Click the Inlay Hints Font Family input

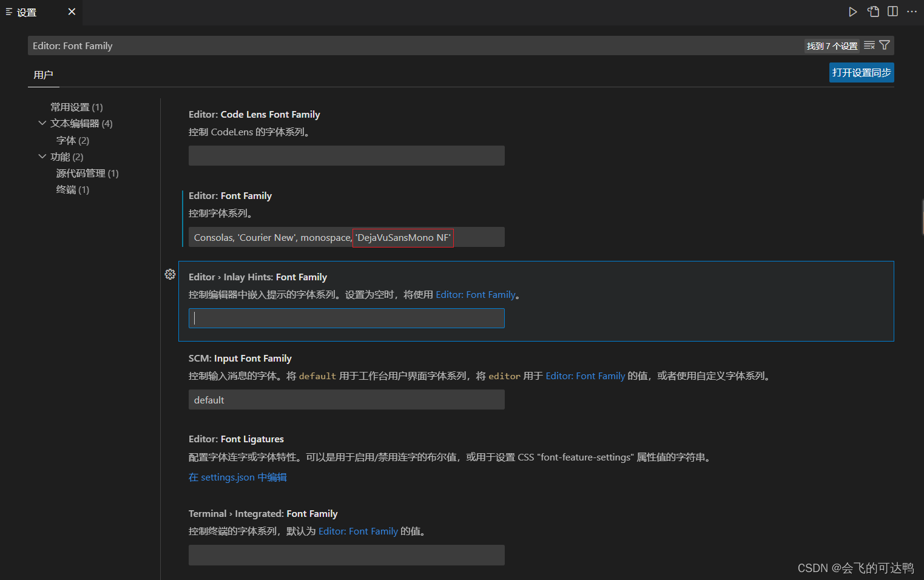pos(346,319)
